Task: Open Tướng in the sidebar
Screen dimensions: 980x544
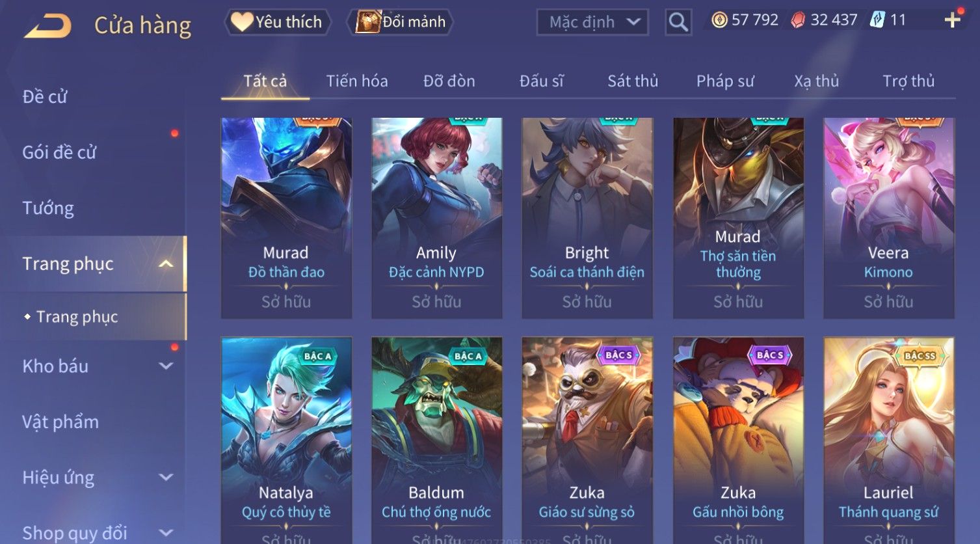Action: point(48,208)
